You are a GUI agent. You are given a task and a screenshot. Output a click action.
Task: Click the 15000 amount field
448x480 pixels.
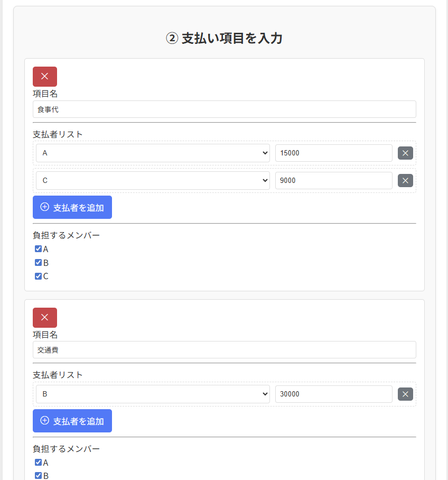(333, 153)
